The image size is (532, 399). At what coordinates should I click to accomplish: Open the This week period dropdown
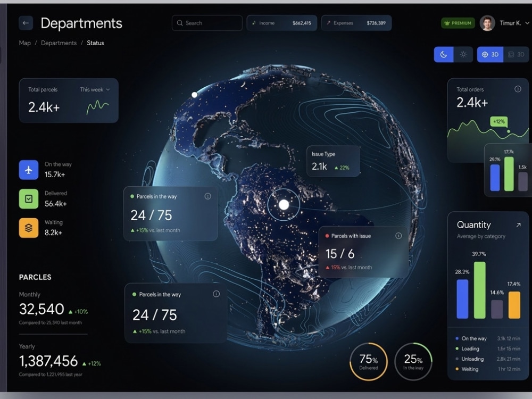pyautogui.click(x=95, y=89)
